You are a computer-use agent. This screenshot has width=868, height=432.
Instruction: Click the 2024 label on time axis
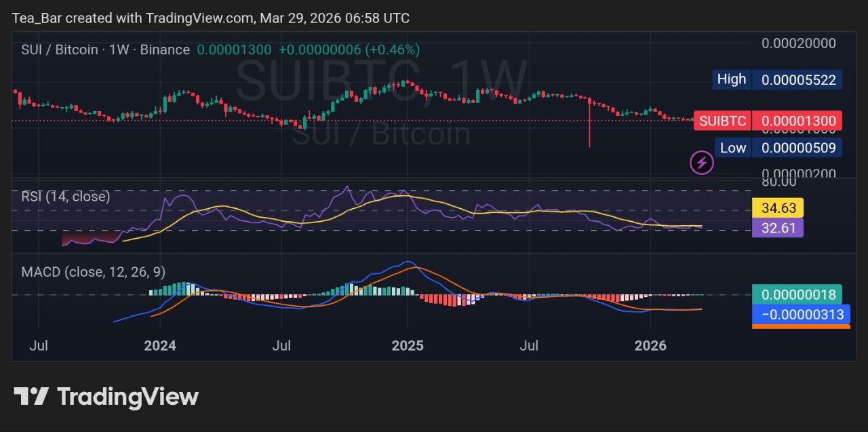click(x=160, y=346)
